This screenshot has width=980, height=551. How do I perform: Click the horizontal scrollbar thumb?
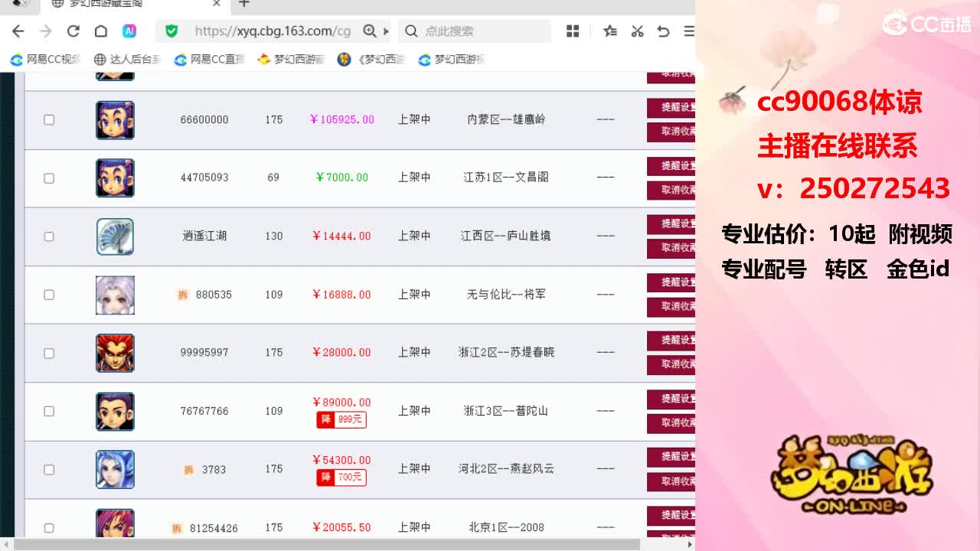[327, 544]
